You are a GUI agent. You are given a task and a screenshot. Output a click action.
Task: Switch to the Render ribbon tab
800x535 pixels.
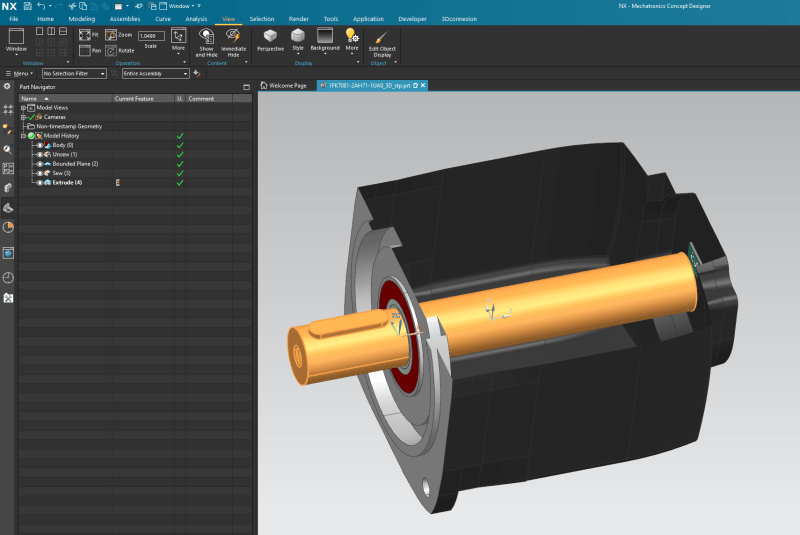(298, 19)
